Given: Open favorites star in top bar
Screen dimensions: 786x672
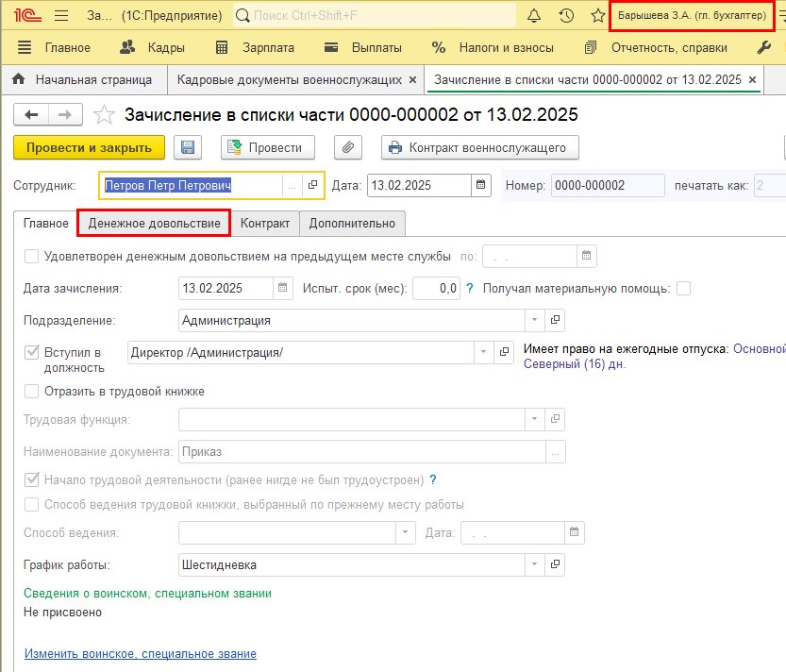Looking at the screenshot, I should 597,15.
